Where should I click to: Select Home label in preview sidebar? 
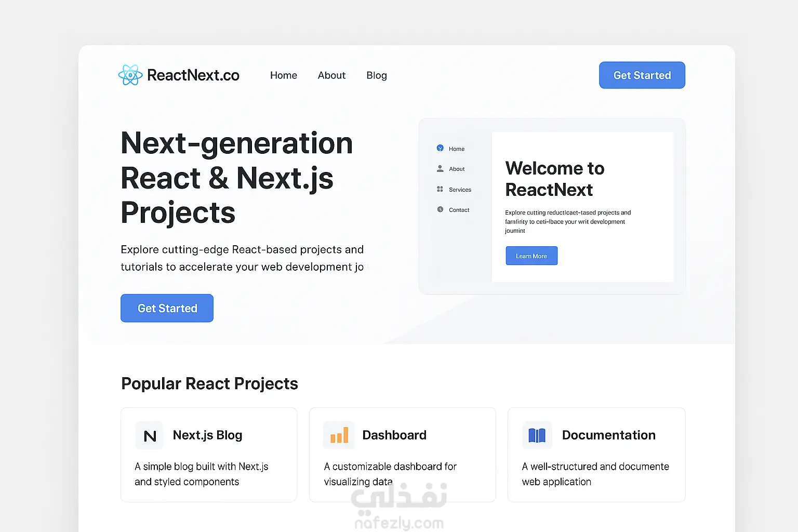click(x=457, y=149)
